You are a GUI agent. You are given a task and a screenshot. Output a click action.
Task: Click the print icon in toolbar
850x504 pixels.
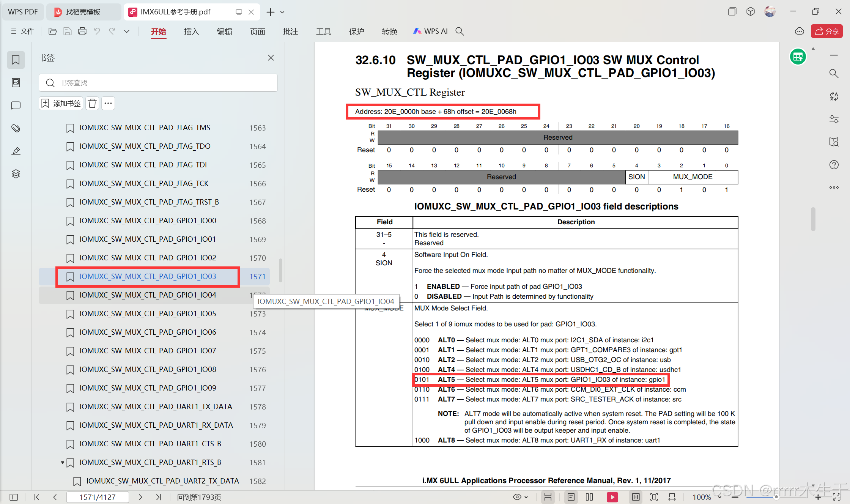82,31
